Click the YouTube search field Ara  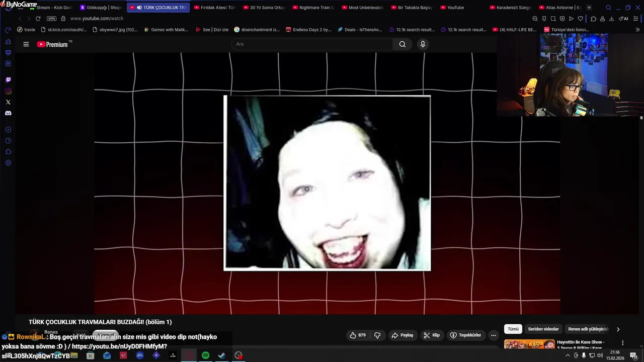tap(312, 44)
